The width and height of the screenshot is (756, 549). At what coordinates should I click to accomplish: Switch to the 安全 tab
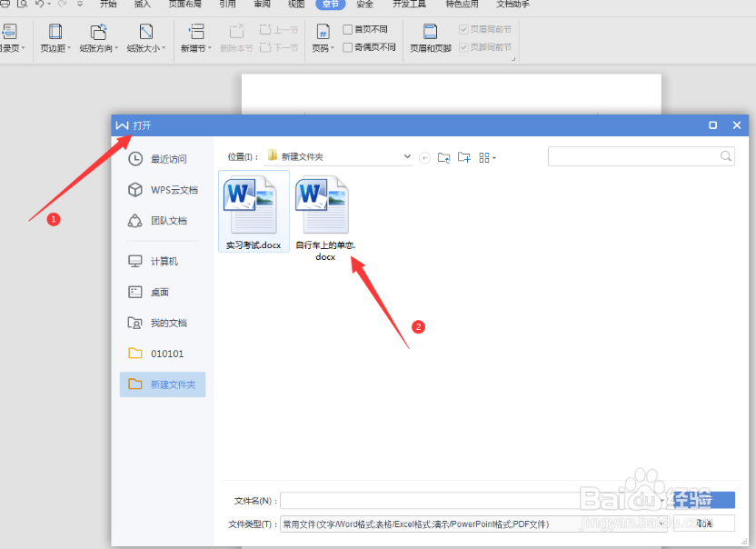(x=365, y=4)
